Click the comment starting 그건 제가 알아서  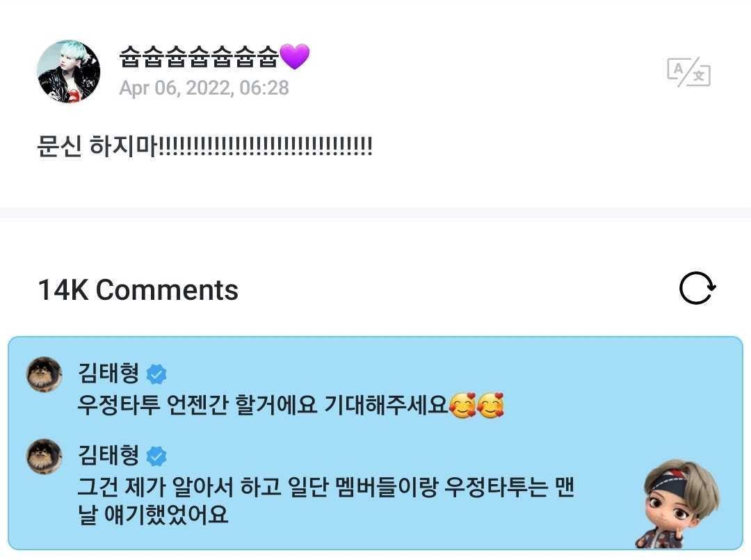(x=325, y=501)
